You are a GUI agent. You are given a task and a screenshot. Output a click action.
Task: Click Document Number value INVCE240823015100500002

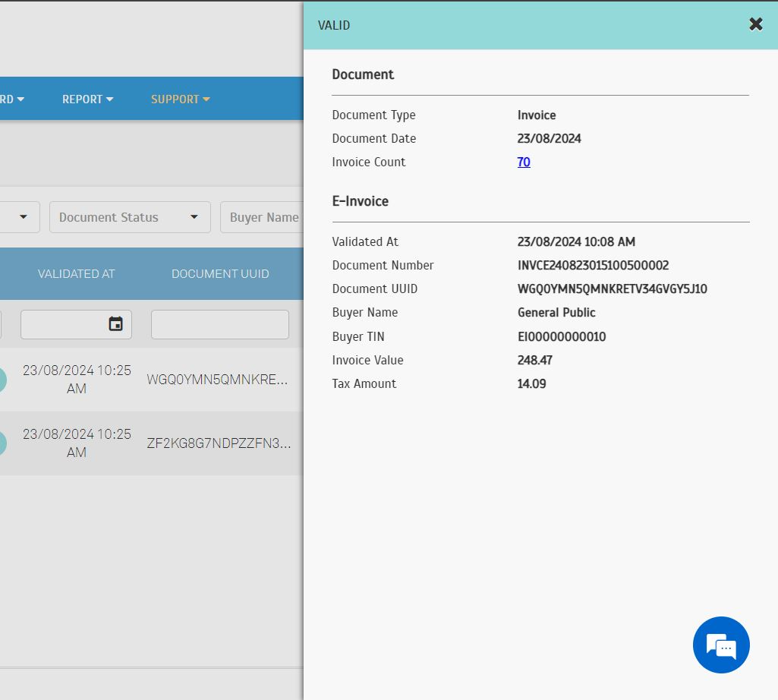(x=593, y=266)
